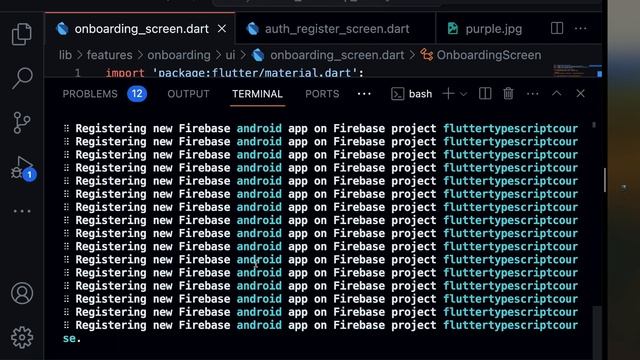
Task: Close the onboarding_screen.dart tab
Action: point(222,29)
